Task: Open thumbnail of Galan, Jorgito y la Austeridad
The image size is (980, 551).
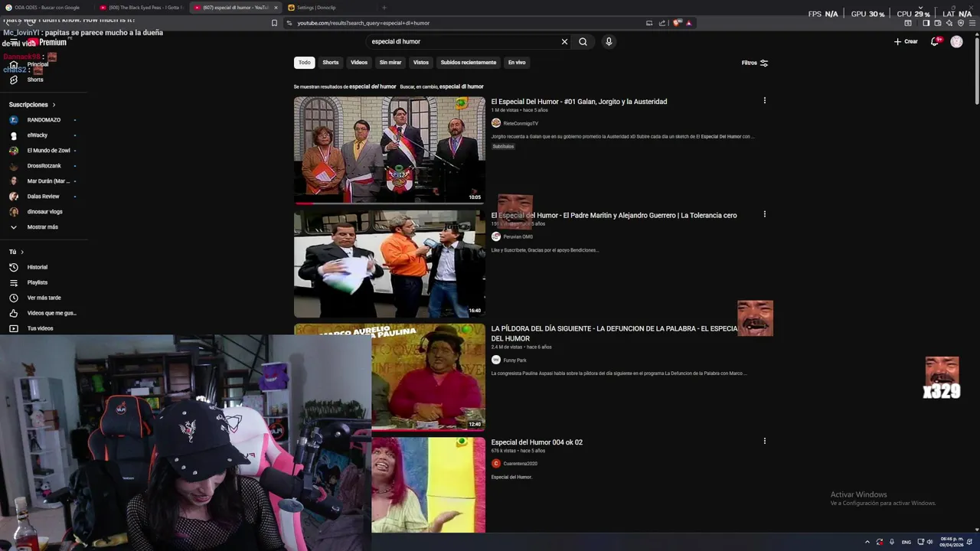Action: pyautogui.click(x=390, y=150)
